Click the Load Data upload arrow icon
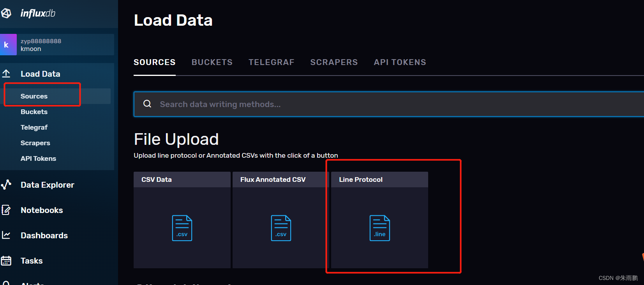This screenshot has height=285, width=644. (6, 73)
